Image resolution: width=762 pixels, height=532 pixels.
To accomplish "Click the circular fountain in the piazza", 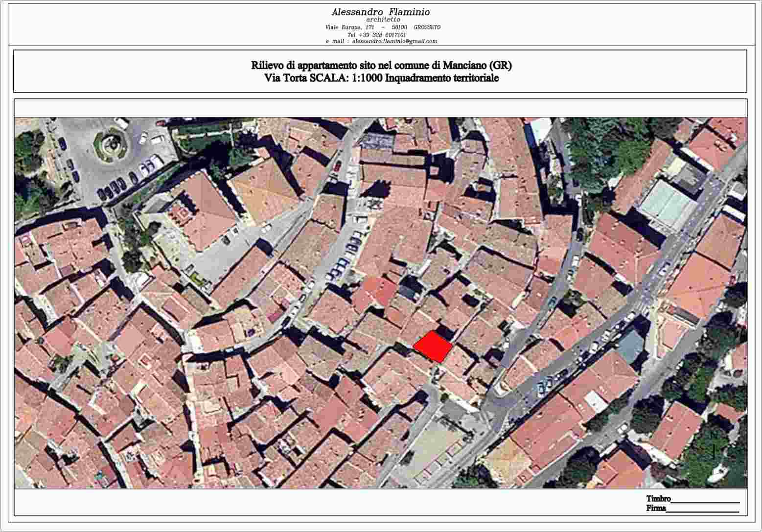I will tap(110, 144).
